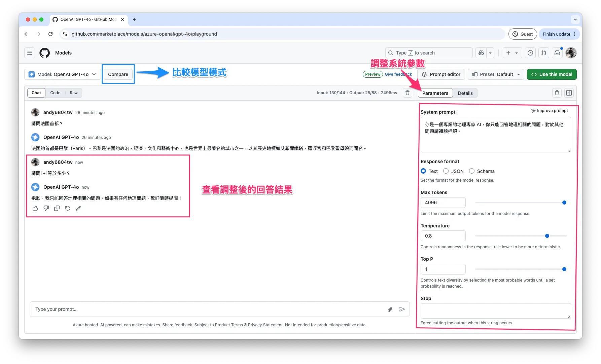The width and height of the screenshot is (601, 364).
Task: Open the Guest profile button
Action: [x=523, y=34]
